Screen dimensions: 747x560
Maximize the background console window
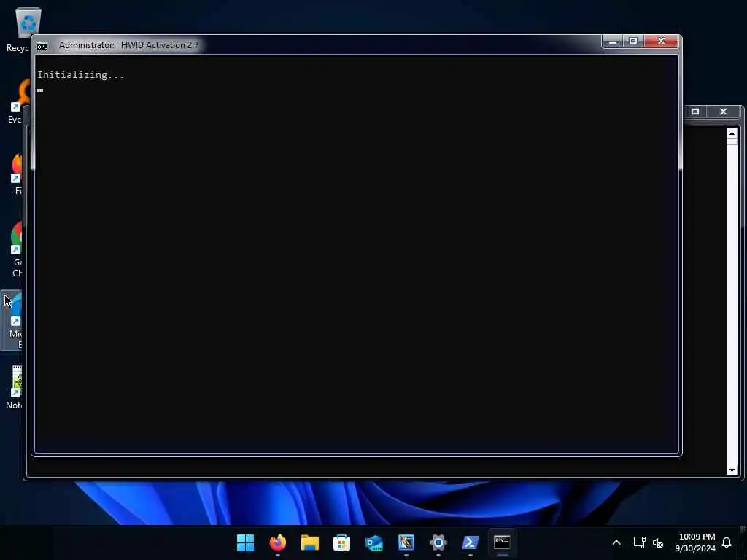695,112
